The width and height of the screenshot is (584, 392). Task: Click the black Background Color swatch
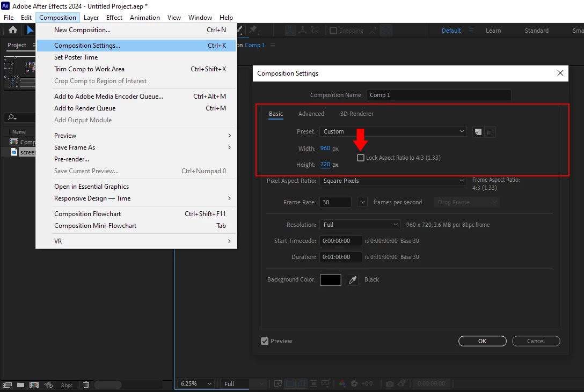(330, 280)
